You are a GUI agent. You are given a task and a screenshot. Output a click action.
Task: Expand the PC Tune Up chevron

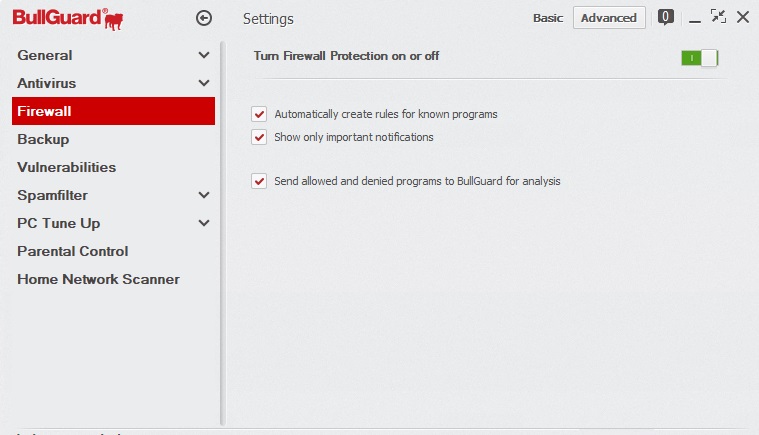(x=204, y=223)
